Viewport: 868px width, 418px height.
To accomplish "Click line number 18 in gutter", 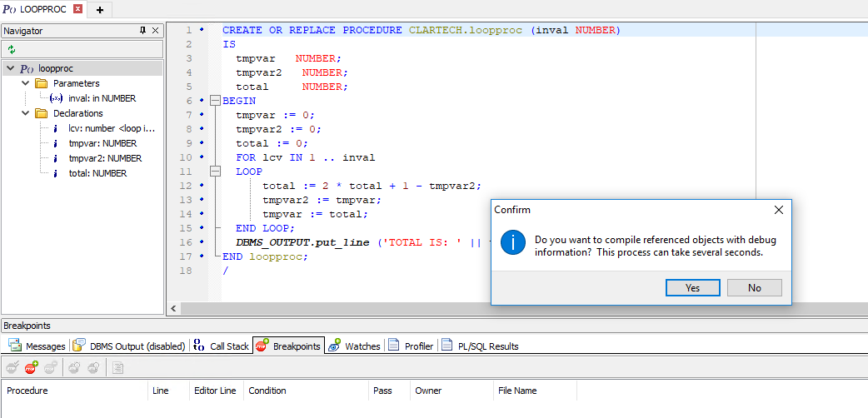I will (x=186, y=271).
